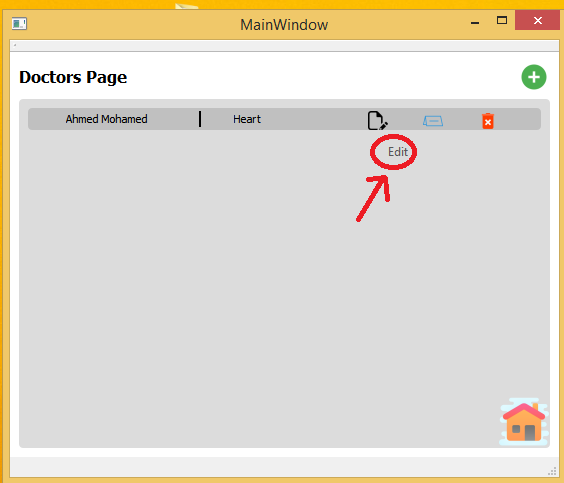Select the Heart specialty text
The image size is (564, 483).
click(247, 119)
